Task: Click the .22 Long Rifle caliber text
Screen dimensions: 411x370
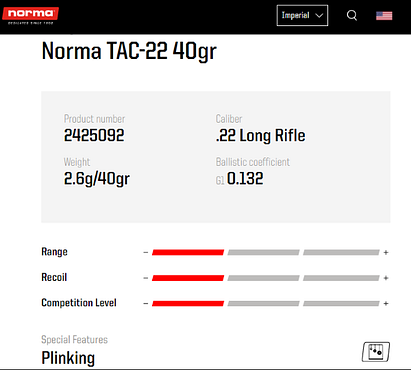Action: (x=260, y=136)
